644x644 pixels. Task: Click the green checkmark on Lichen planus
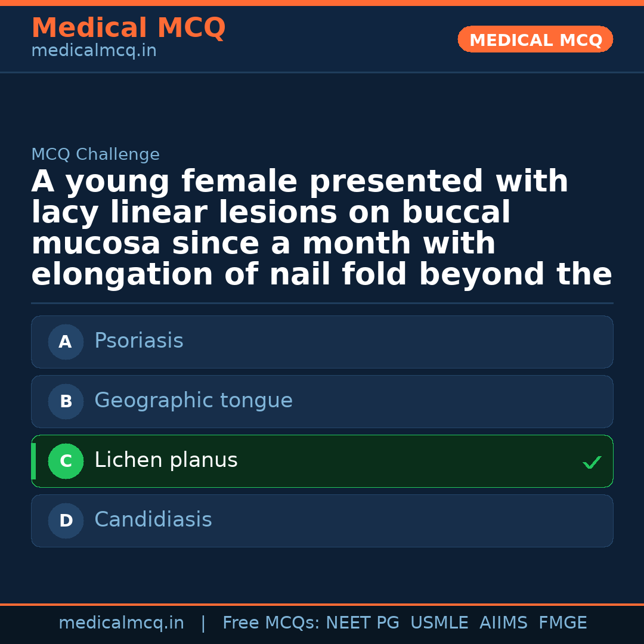(592, 462)
